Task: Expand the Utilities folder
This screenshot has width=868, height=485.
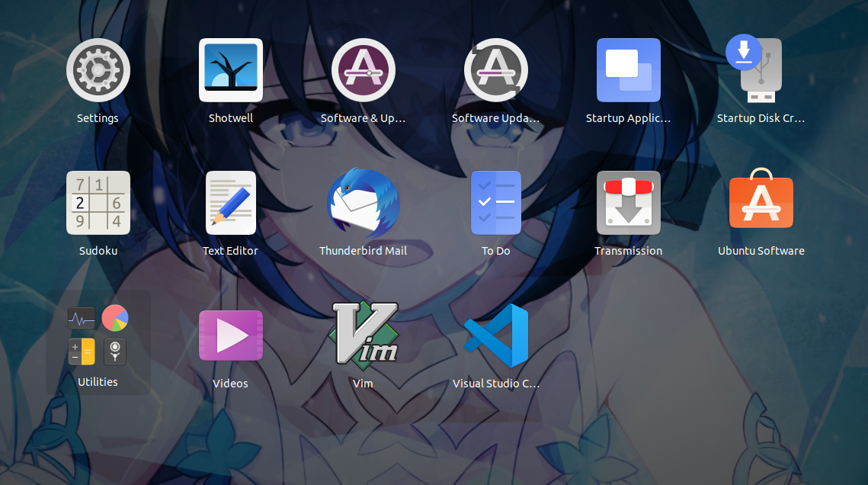Action: click(98, 335)
